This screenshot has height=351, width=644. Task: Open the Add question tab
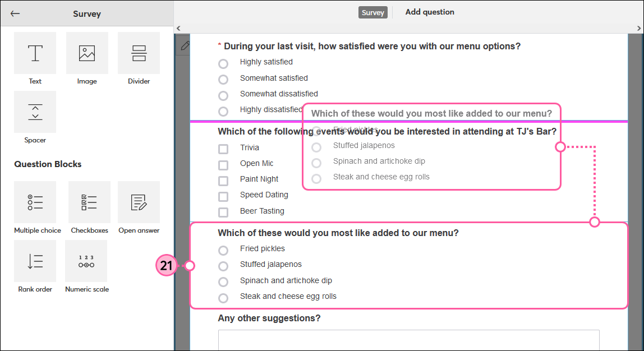click(430, 12)
